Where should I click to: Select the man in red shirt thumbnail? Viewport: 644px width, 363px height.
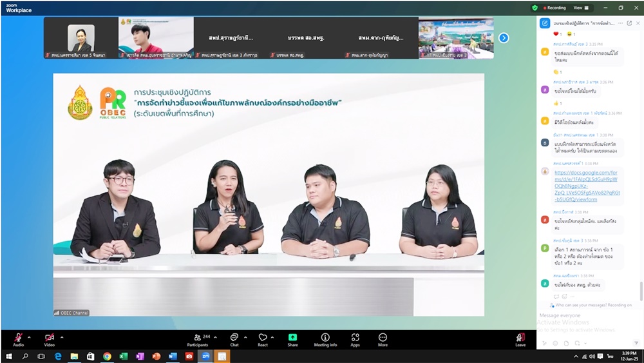click(x=156, y=38)
